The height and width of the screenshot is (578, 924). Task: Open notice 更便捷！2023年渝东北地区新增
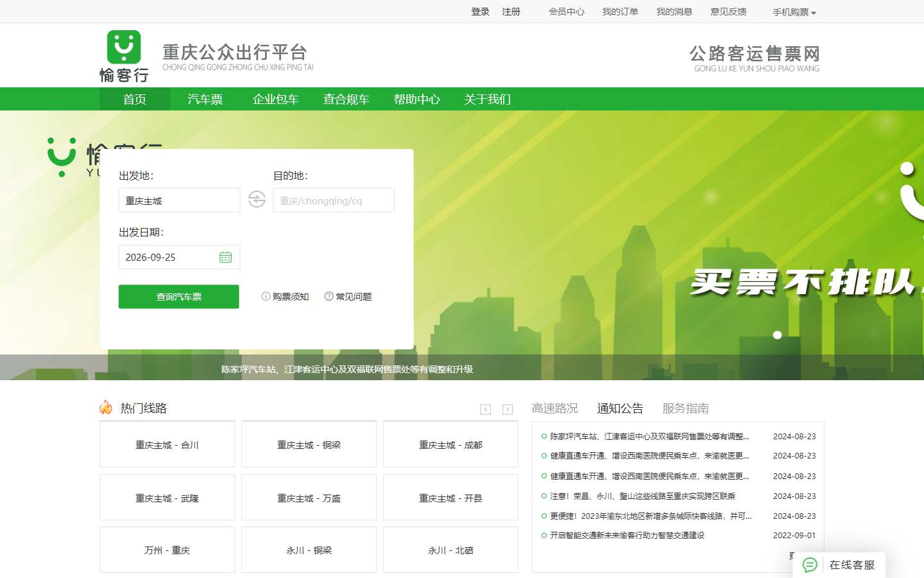[x=651, y=516]
